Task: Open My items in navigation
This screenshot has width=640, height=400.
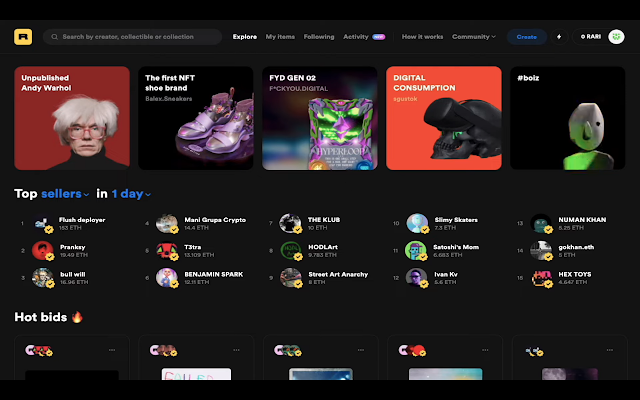Action: click(x=280, y=37)
